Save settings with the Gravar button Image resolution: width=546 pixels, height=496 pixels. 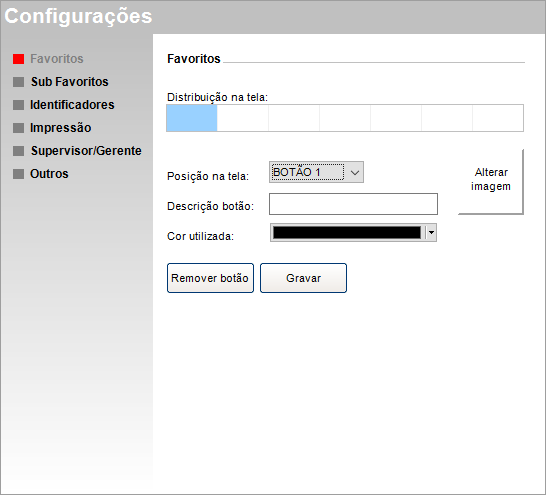click(x=303, y=278)
